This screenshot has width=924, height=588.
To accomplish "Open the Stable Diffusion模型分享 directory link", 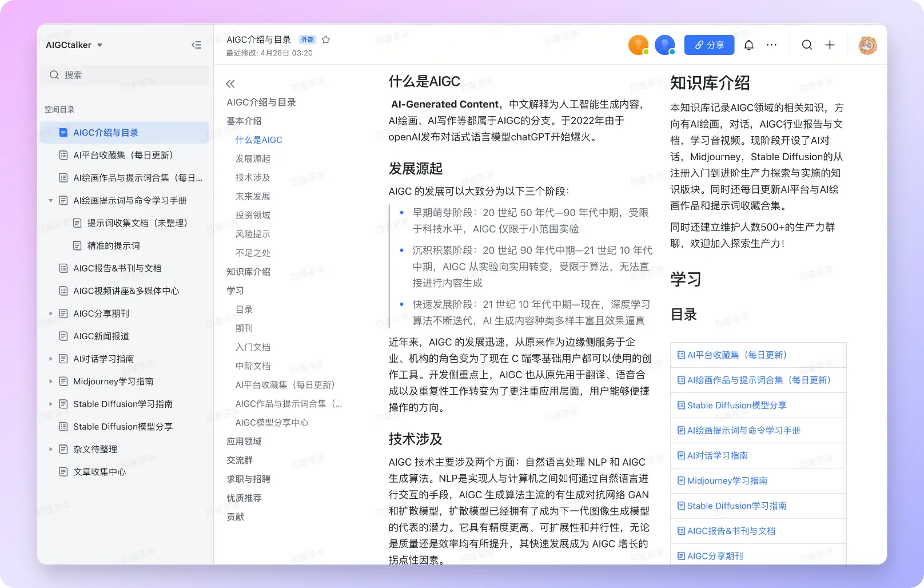I will pos(736,406).
